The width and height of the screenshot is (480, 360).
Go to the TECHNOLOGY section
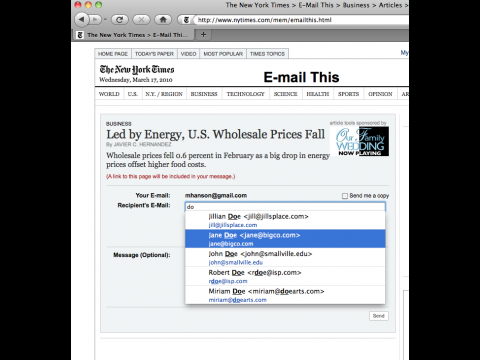[x=246, y=94]
